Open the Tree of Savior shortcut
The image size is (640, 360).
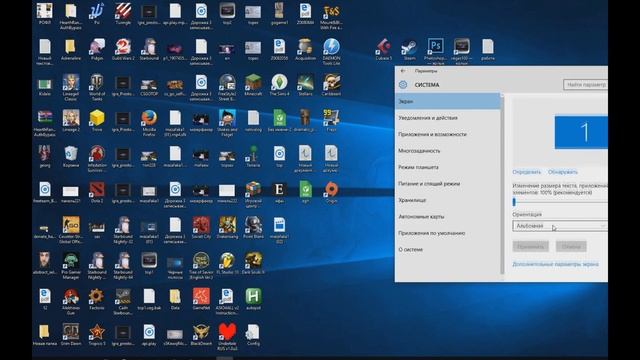pyautogui.click(x=201, y=265)
